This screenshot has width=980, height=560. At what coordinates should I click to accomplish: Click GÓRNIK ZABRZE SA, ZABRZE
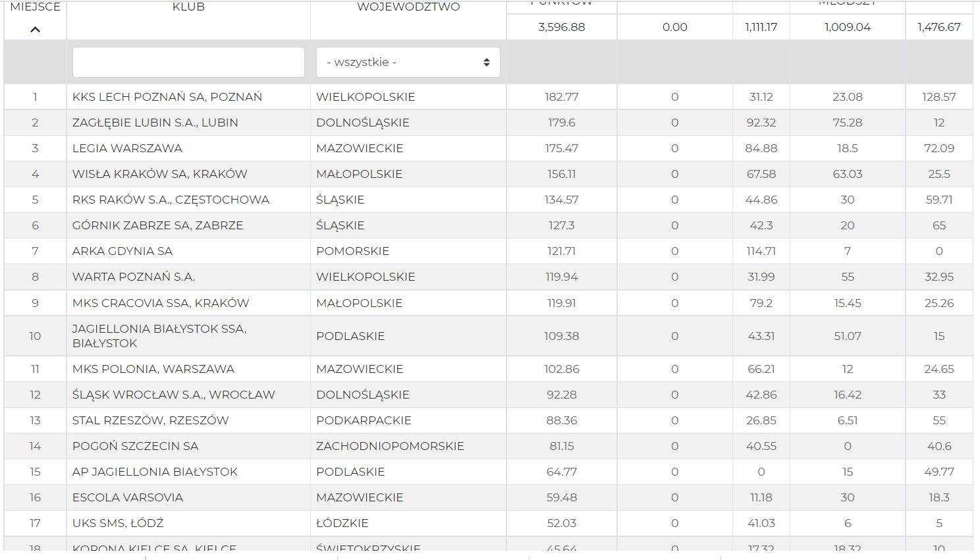[157, 225]
